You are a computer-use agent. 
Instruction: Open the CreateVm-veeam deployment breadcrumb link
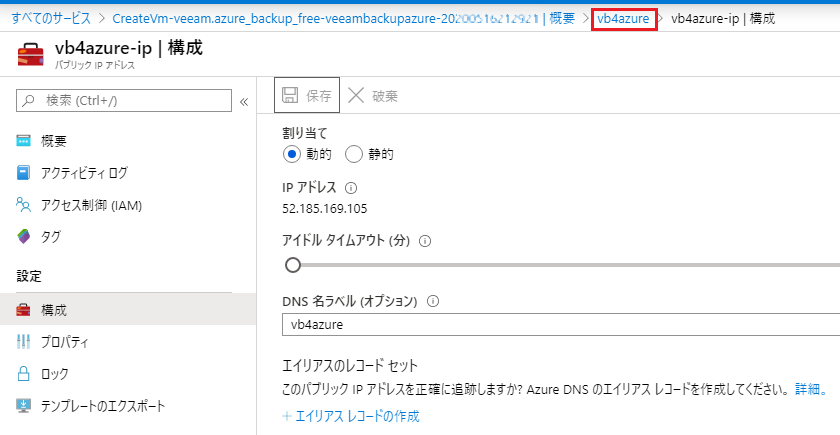pos(343,19)
